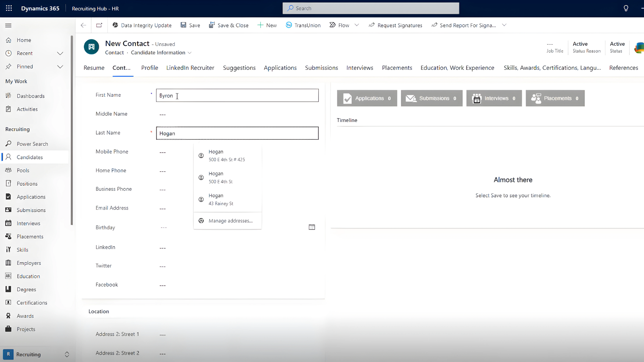The width and height of the screenshot is (644, 362).
Task: Switch to Education, Work Experience tab
Action: tap(457, 68)
